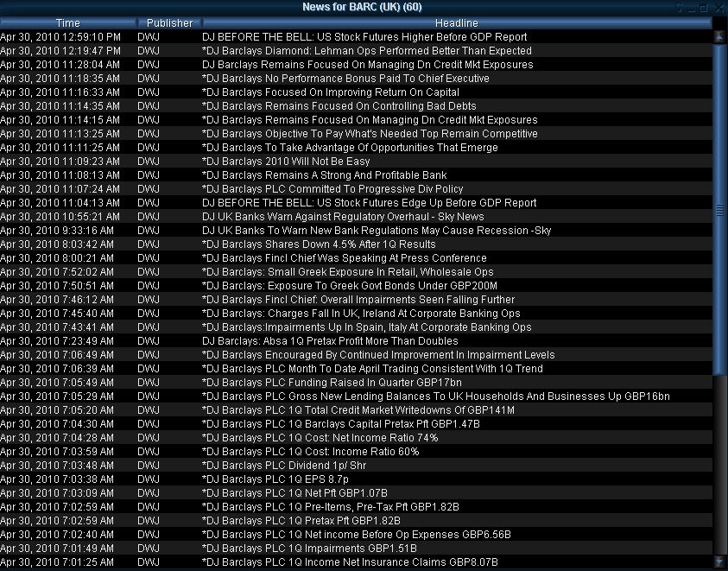Viewport: 728px width, 571px height.
Task: Sort the list by the Publisher column header
Action: tap(169, 22)
